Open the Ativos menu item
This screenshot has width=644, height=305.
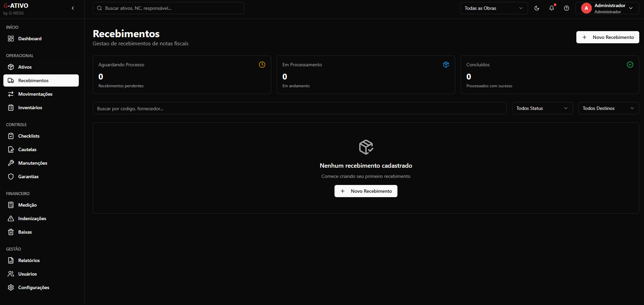click(x=25, y=67)
